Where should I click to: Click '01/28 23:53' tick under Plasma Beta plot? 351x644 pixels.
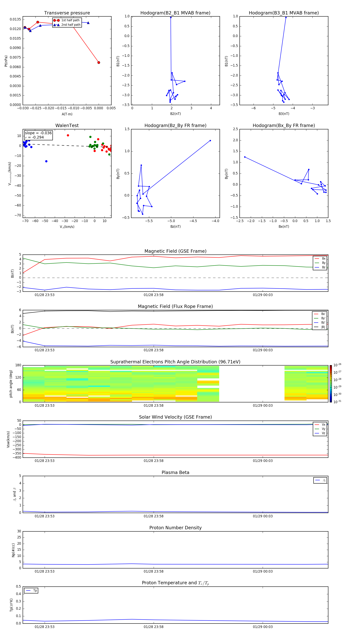click(x=44, y=516)
